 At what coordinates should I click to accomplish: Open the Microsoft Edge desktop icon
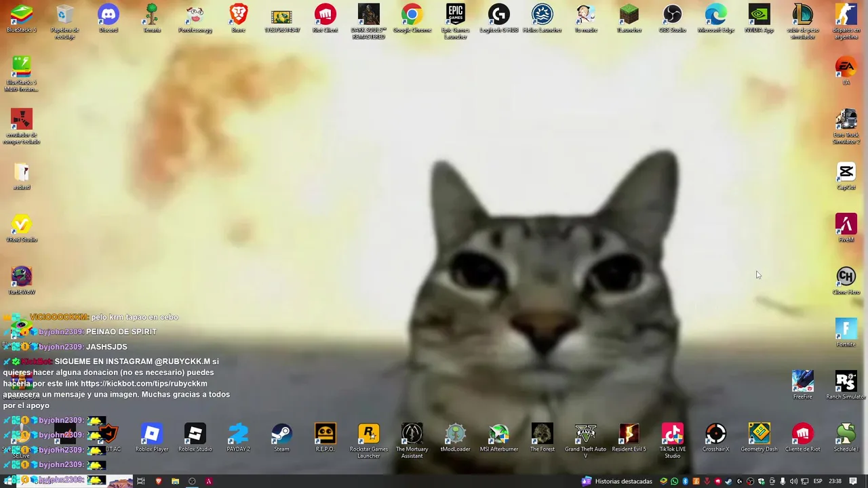click(x=716, y=19)
